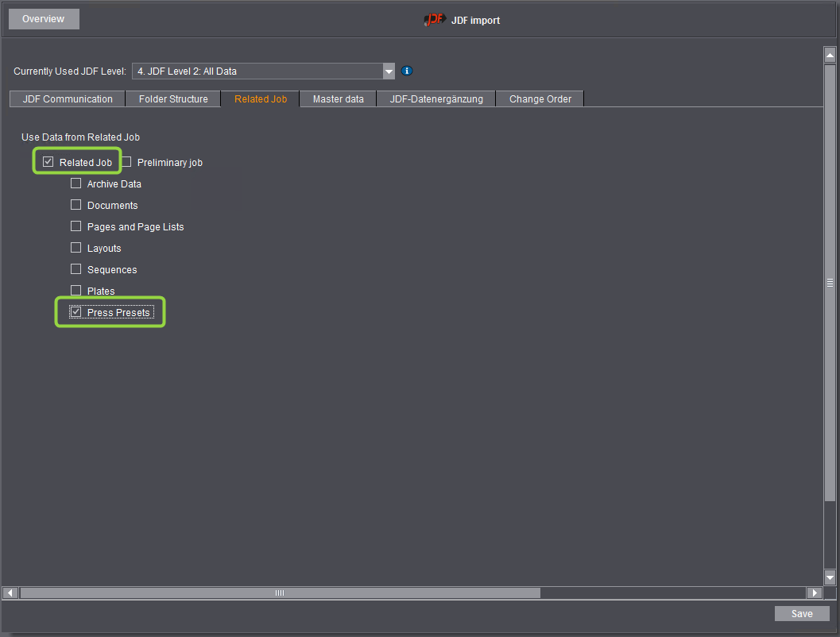
Task: Enable the Documents checkbox
Action: click(x=75, y=204)
